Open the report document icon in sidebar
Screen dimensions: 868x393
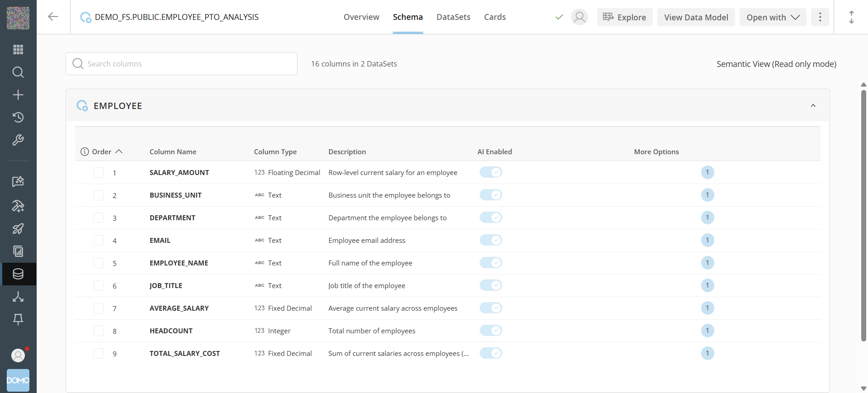pos(18,251)
